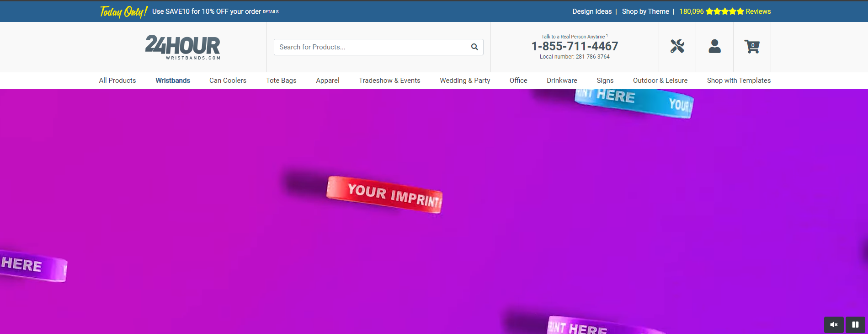Expand the Tradeshow & Events category

[x=389, y=81]
